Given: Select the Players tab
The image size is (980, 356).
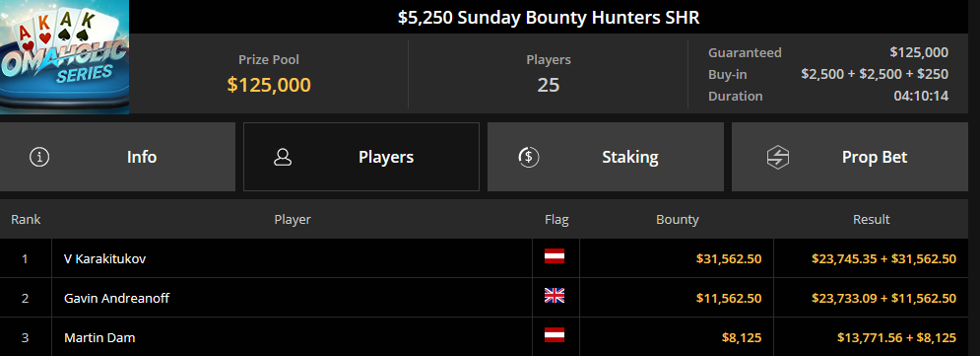Looking at the screenshot, I should (361, 157).
